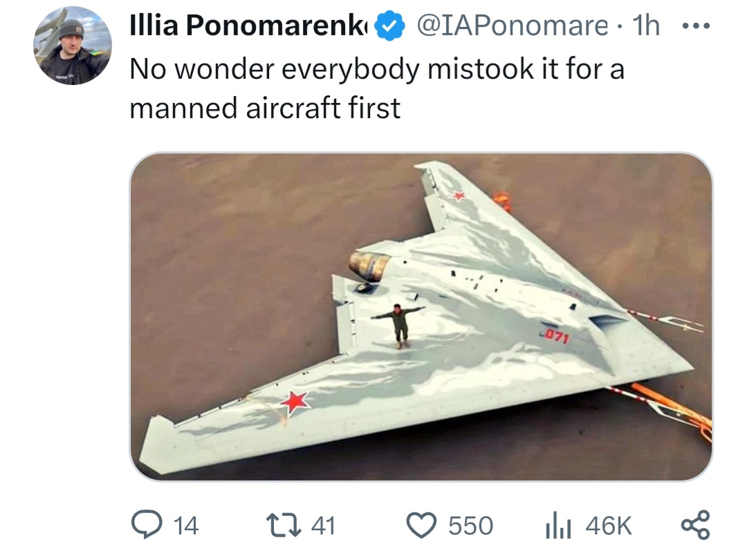Toggle the like heart icon
Image resolution: width=747 pixels, height=560 pixels.
click(421, 525)
